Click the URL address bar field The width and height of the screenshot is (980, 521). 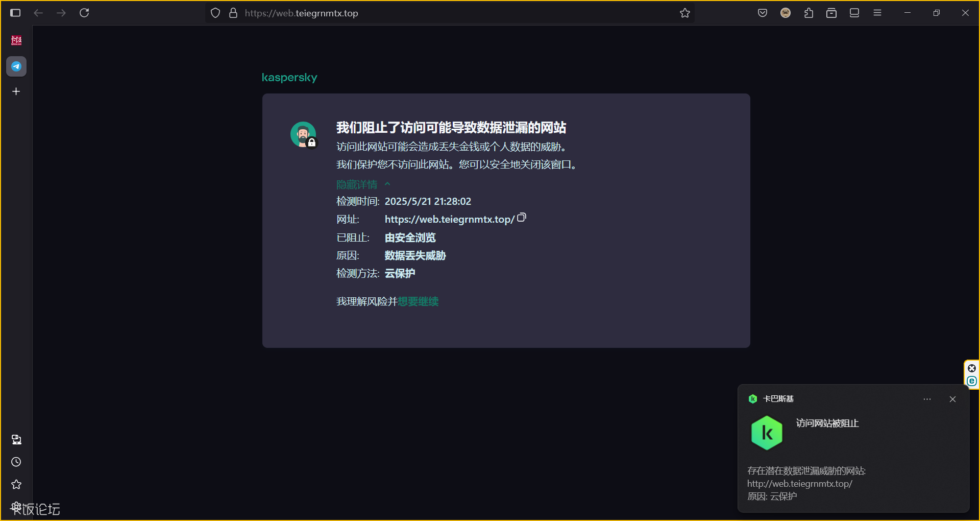(449, 13)
